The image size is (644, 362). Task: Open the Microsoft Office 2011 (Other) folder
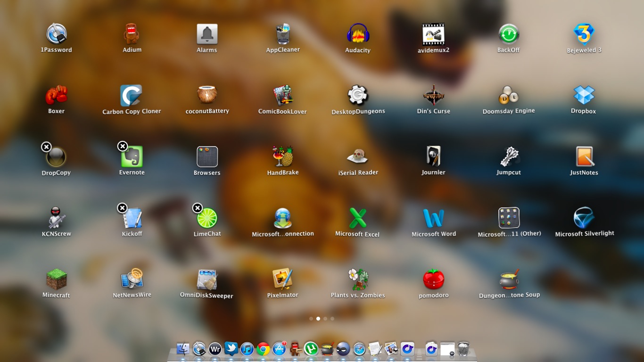[509, 218]
